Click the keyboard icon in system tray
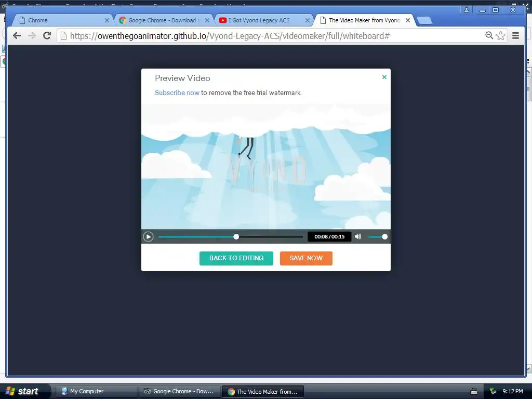Image resolution: width=532 pixels, height=399 pixels. click(474, 392)
